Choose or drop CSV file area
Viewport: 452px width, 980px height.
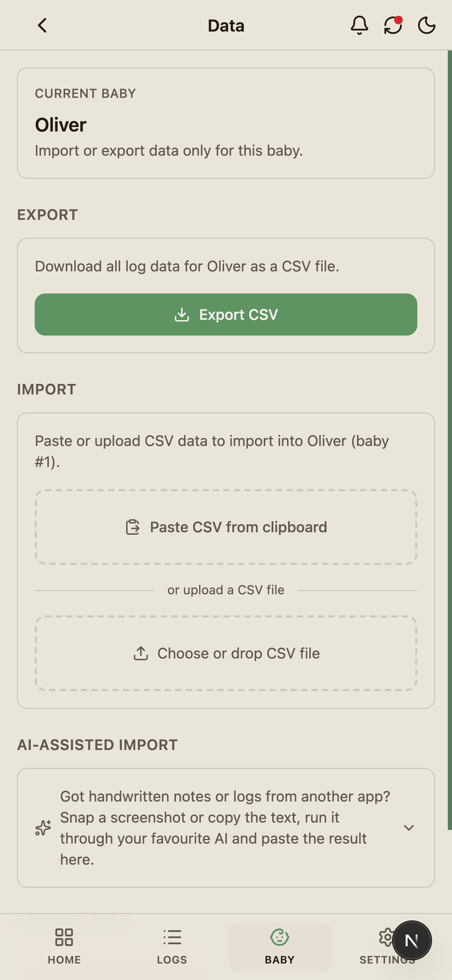coord(226,653)
